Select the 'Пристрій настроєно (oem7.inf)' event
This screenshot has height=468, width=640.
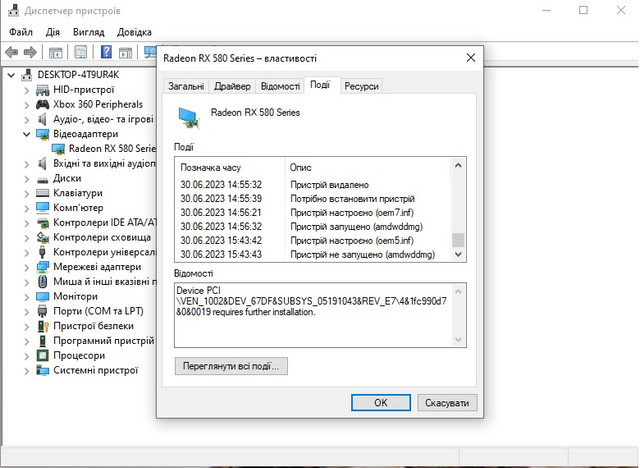pos(315,213)
